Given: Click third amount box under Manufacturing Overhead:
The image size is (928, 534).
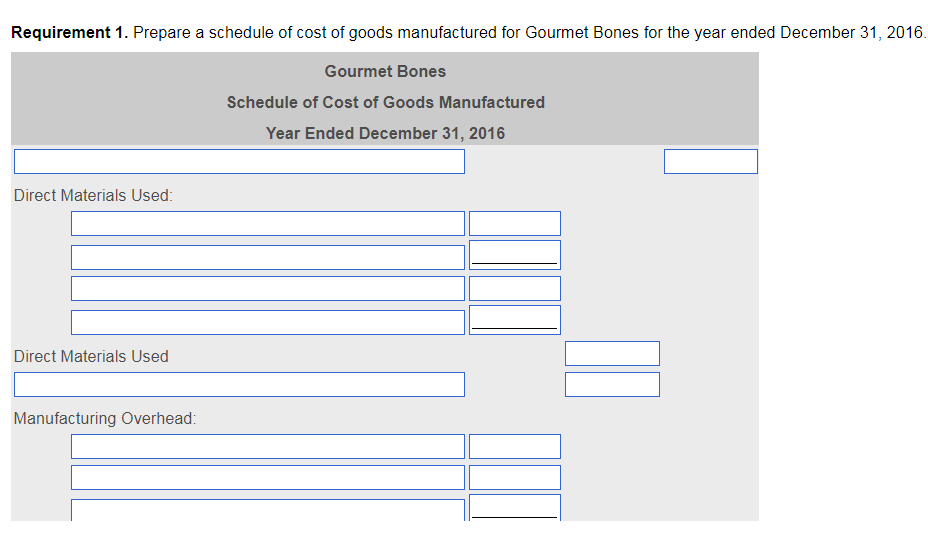Looking at the screenshot, I should pos(514,508).
